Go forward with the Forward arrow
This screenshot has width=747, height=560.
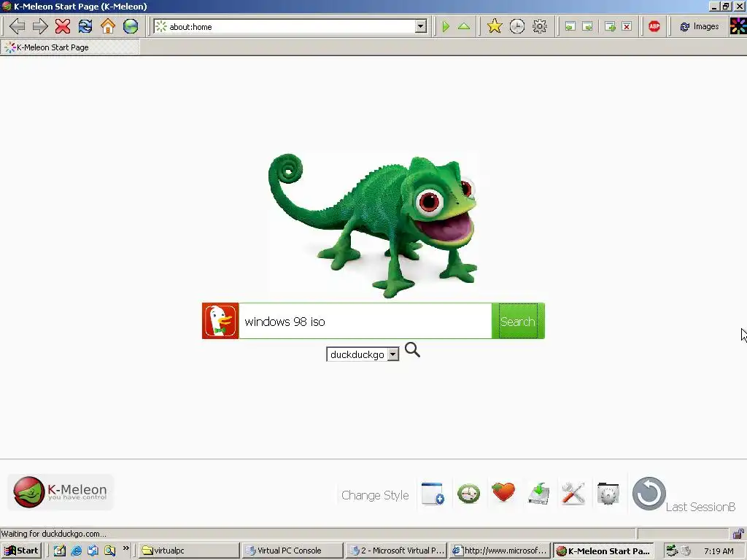(40, 26)
